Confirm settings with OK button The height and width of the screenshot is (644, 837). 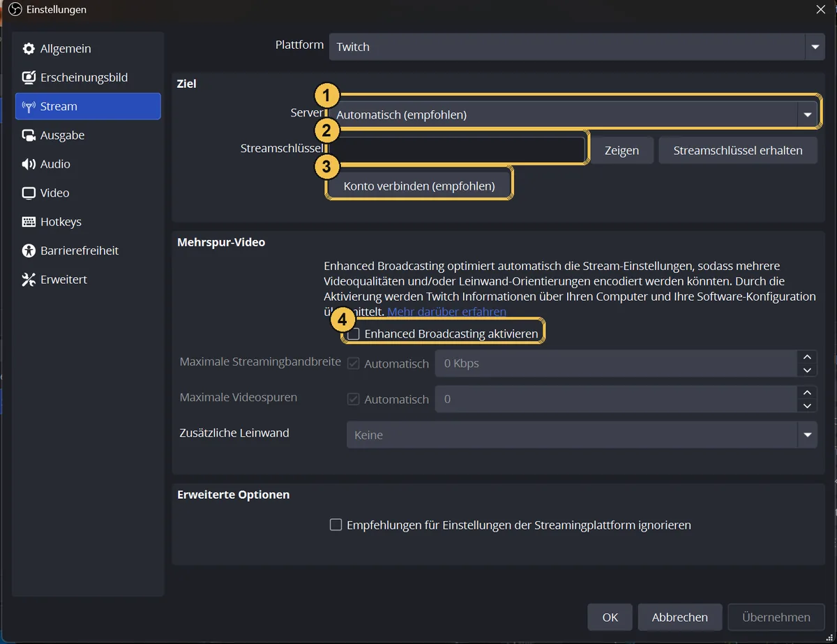point(610,617)
